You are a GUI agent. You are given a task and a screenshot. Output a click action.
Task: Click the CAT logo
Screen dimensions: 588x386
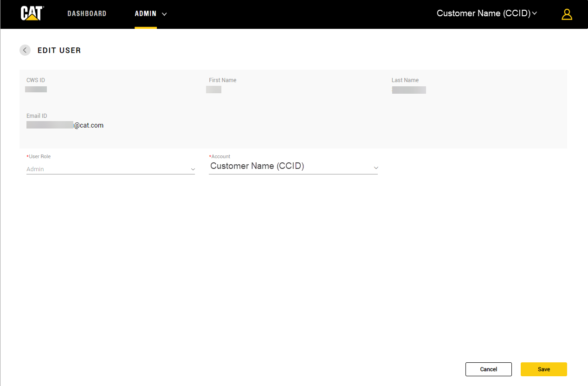point(32,13)
